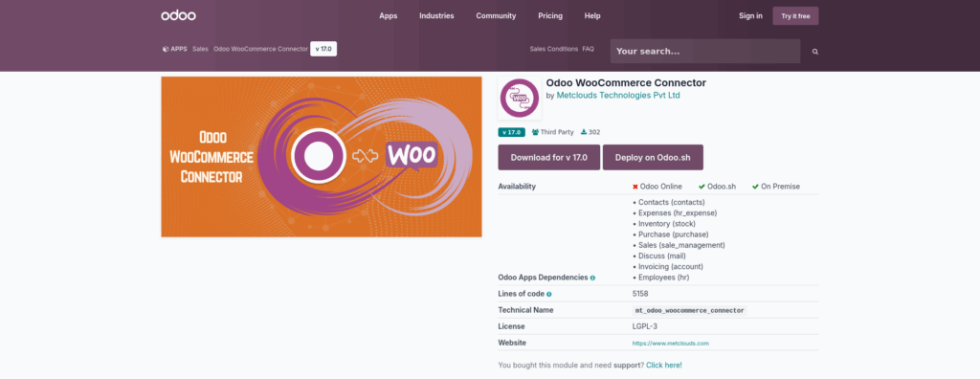Click the info icon beside Lines of code

pyautogui.click(x=549, y=294)
